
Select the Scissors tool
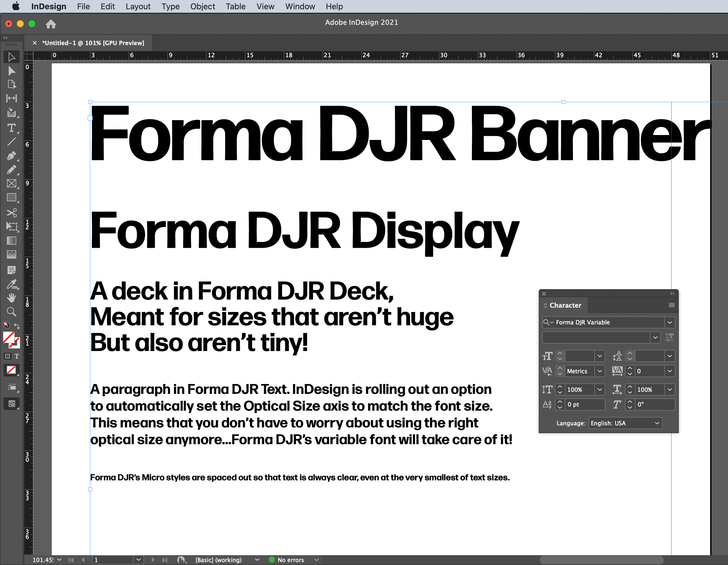(12, 213)
